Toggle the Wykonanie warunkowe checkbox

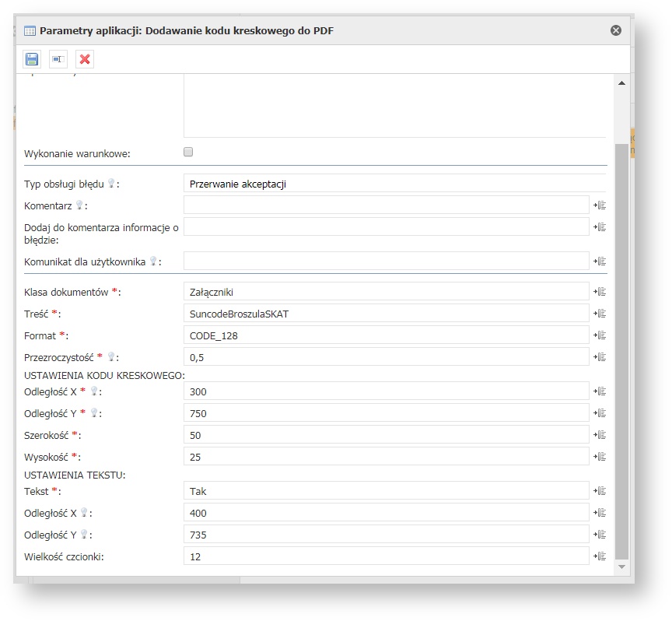click(188, 153)
